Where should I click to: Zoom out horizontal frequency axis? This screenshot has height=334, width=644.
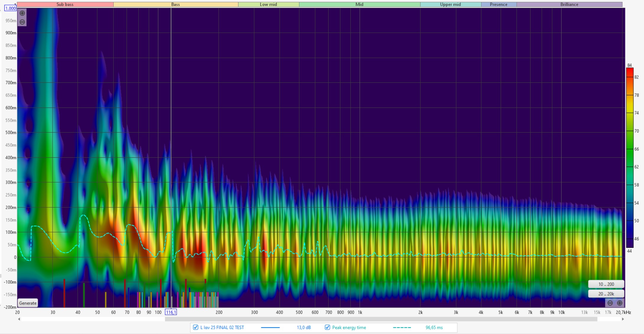click(x=610, y=303)
